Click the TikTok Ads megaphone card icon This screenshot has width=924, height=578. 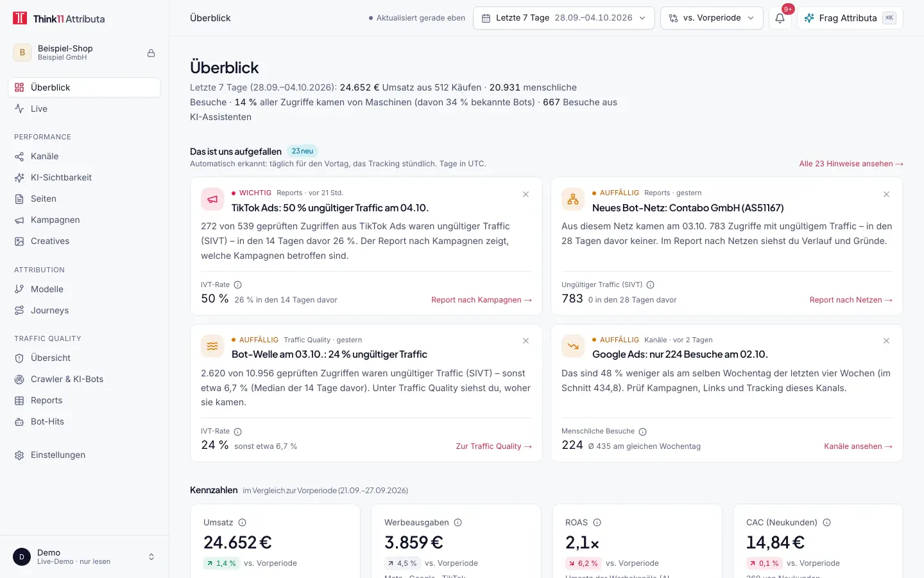click(x=212, y=200)
